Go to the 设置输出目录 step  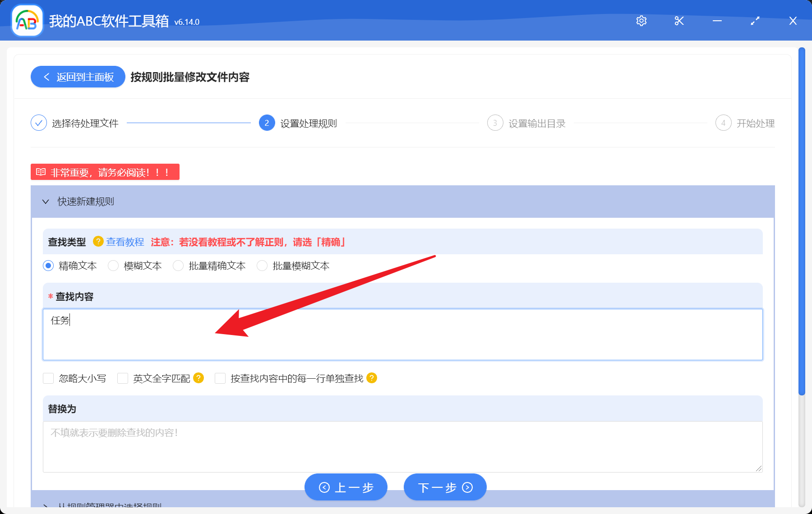(536, 123)
